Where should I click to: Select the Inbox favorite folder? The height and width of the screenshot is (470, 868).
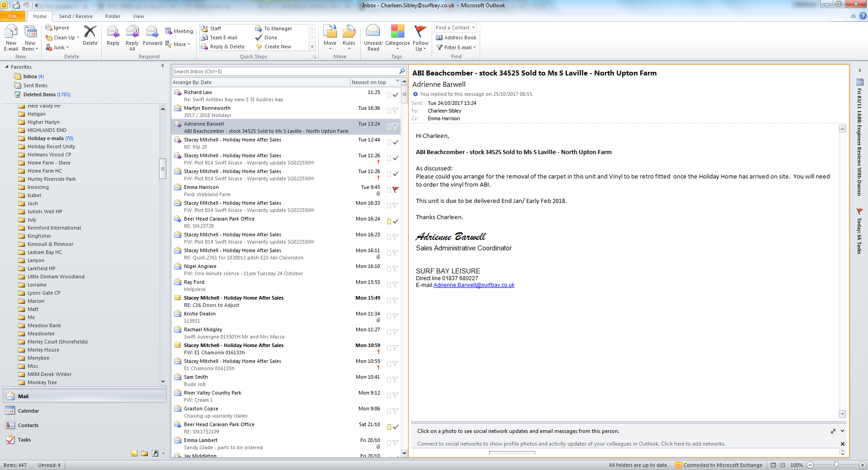33,76
